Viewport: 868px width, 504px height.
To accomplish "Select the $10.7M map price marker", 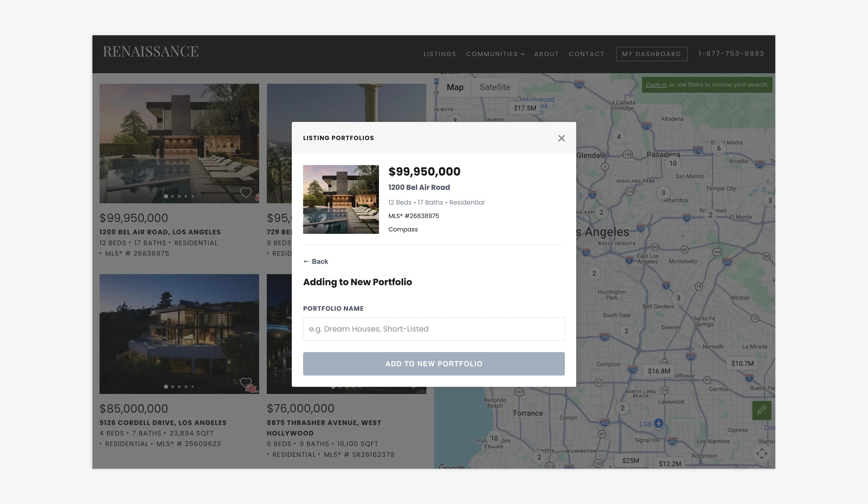I will tap(742, 363).
